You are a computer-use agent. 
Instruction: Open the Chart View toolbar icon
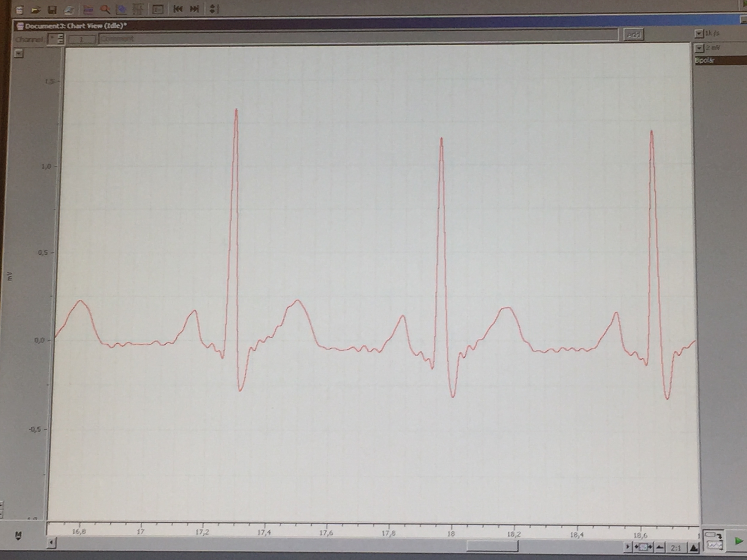click(89, 9)
